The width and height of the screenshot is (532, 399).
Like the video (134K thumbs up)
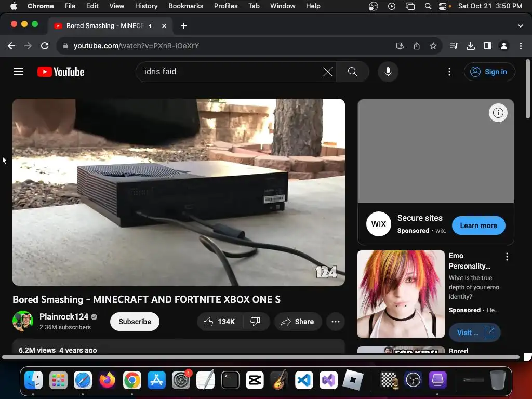point(219,322)
